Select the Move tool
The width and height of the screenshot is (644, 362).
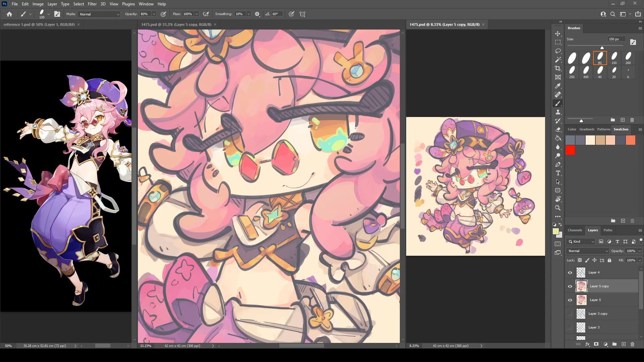tap(558, 34)
